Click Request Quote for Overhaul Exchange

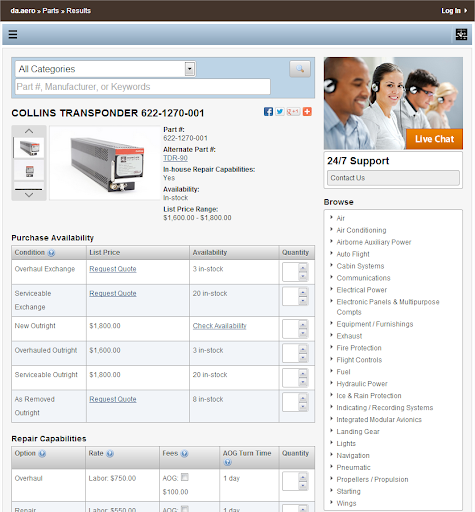113,269
